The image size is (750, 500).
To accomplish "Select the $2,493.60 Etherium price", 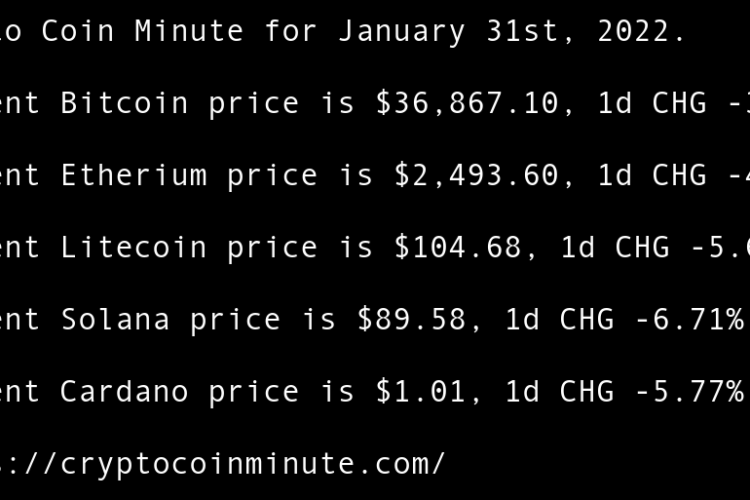I will coord(477,175).
